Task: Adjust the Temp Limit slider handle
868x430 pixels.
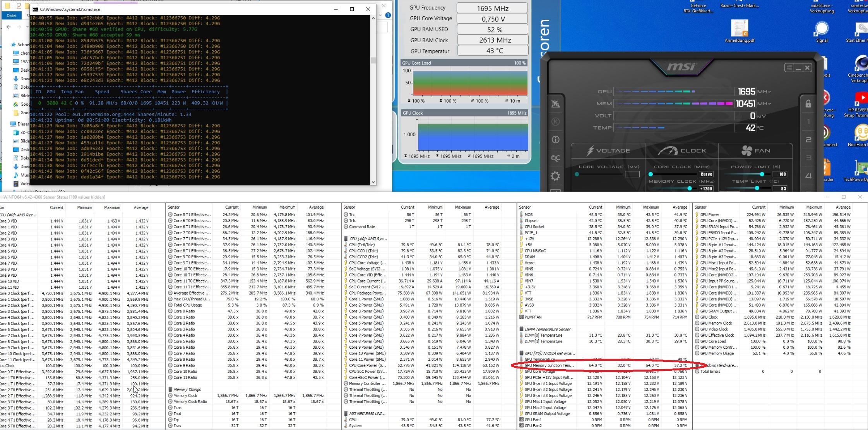Action: 757,188
